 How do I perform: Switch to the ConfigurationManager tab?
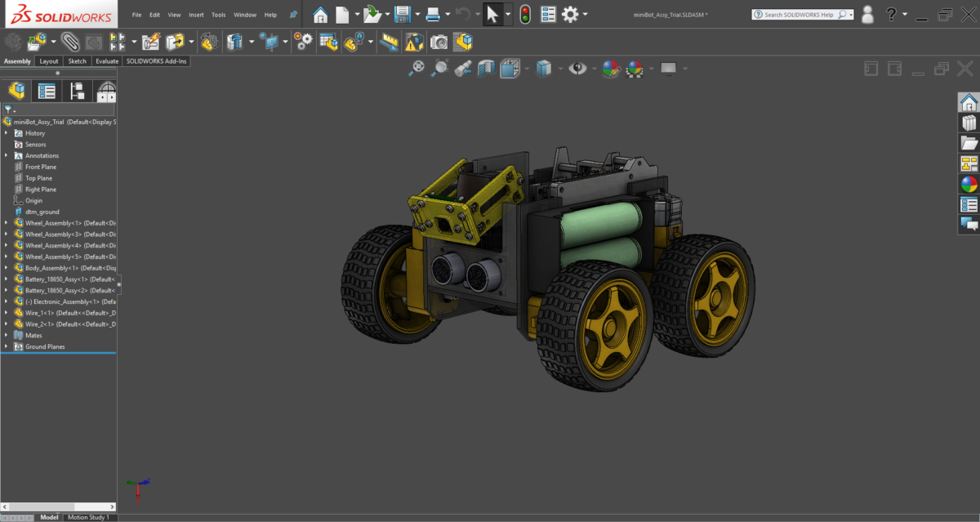click(78, 91)
